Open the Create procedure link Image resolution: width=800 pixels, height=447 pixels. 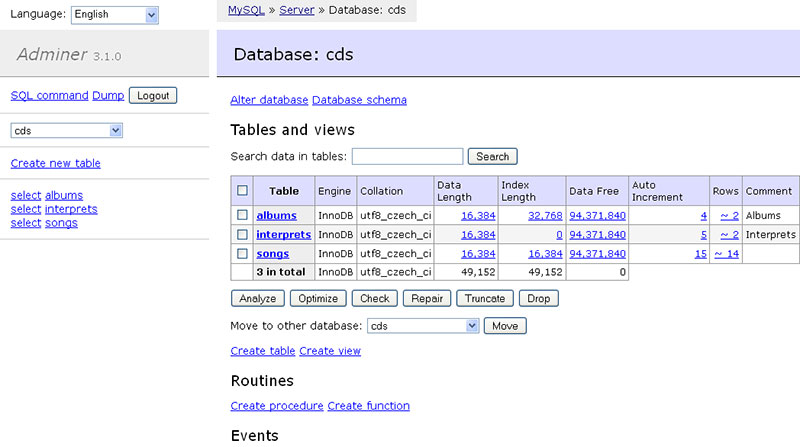(277, 406)
